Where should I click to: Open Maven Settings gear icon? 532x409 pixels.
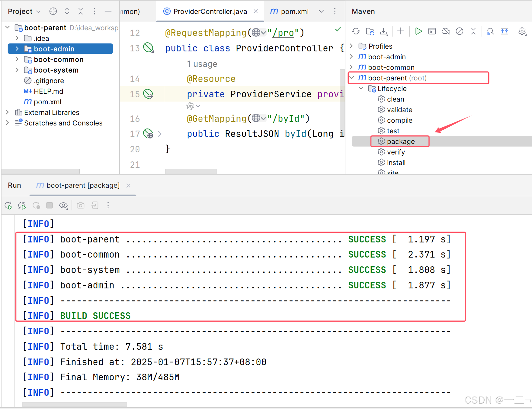[522, 31]
